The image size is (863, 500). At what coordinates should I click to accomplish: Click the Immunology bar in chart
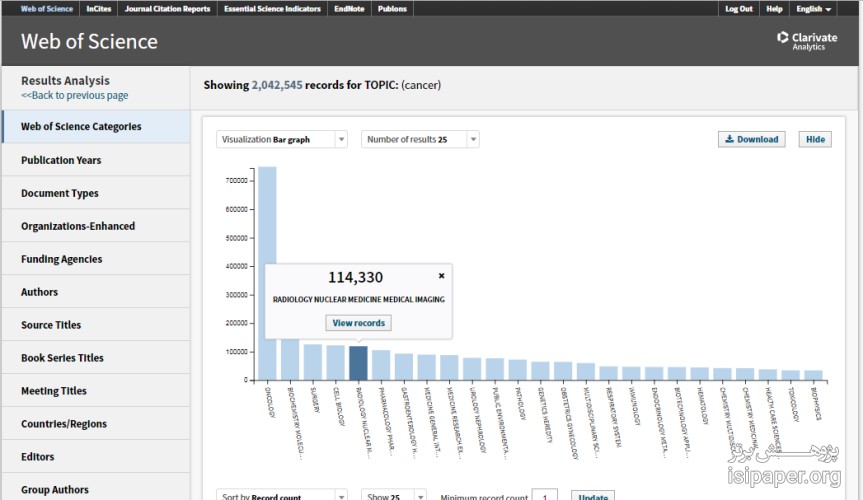point(631,373)
